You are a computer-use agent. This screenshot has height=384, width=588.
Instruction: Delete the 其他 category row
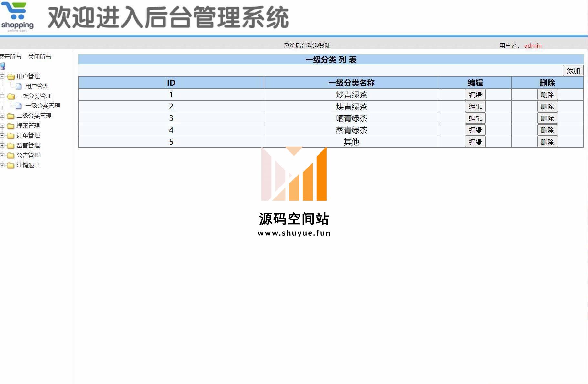(x=547, y=142)
